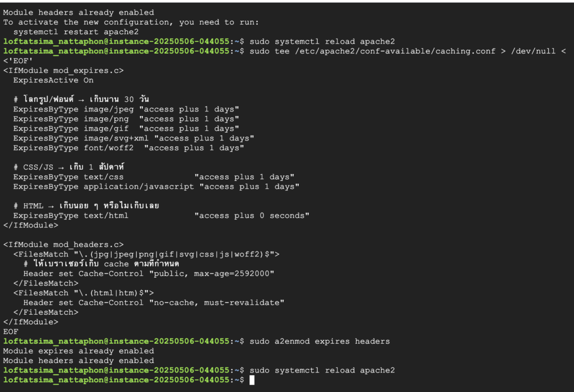
Task: Click the image/png ExpiresByType line
Action: [126, 119]
